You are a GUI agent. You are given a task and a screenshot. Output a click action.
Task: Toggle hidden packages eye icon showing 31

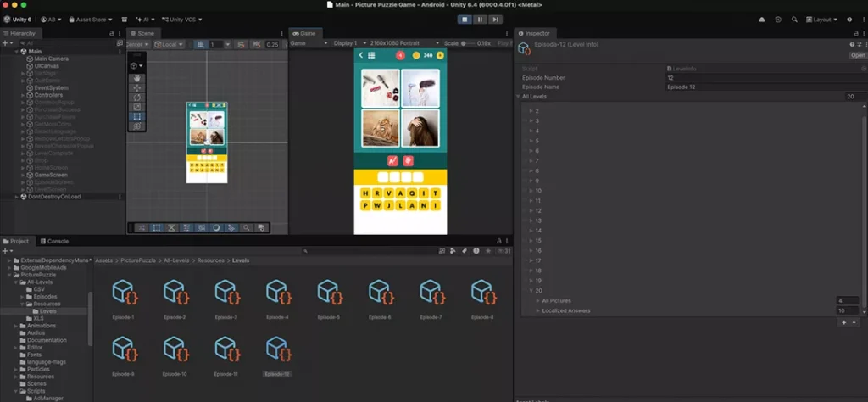(x=504, y=251)
